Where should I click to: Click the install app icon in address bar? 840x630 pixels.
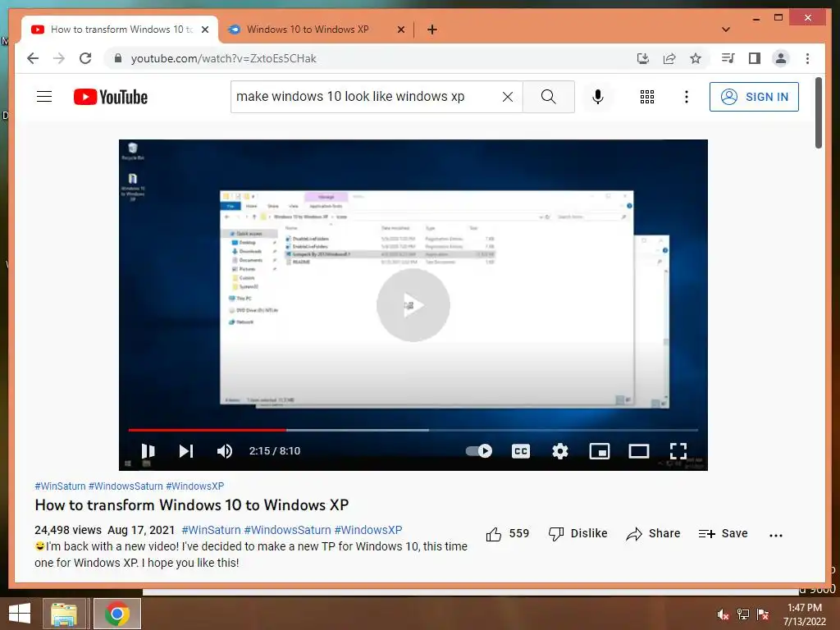point(643,58)
